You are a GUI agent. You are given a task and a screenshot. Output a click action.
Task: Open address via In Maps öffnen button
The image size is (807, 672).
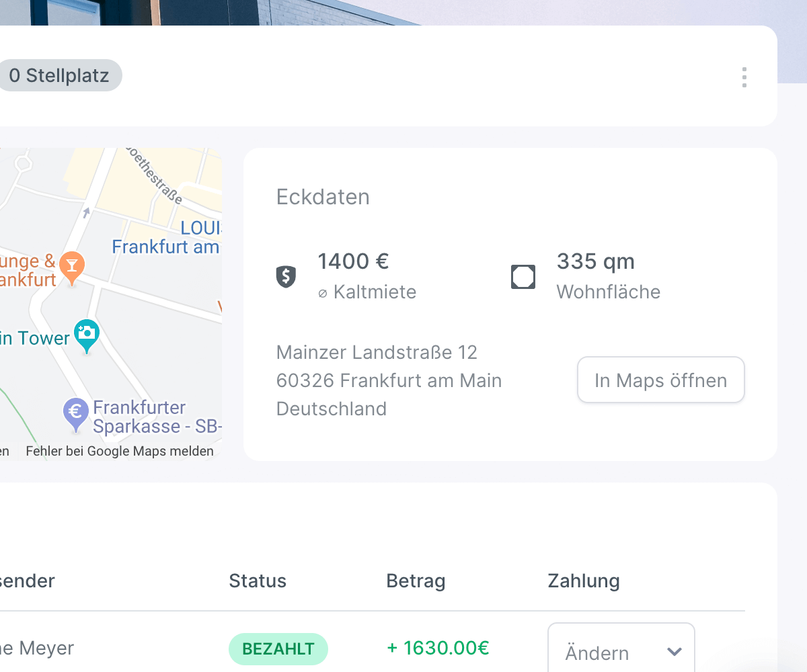point(660,380)
